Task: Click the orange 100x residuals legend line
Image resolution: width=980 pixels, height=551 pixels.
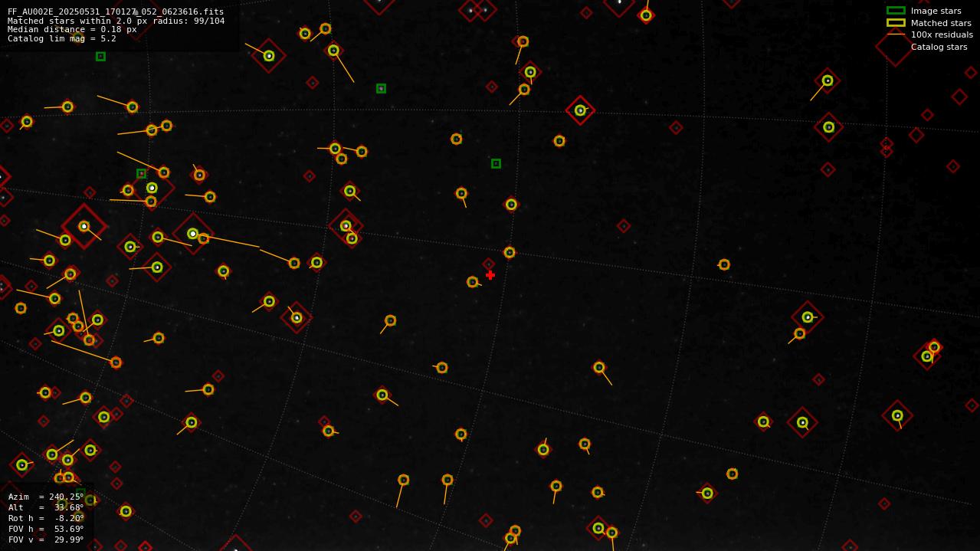Action: coord(896,34)
